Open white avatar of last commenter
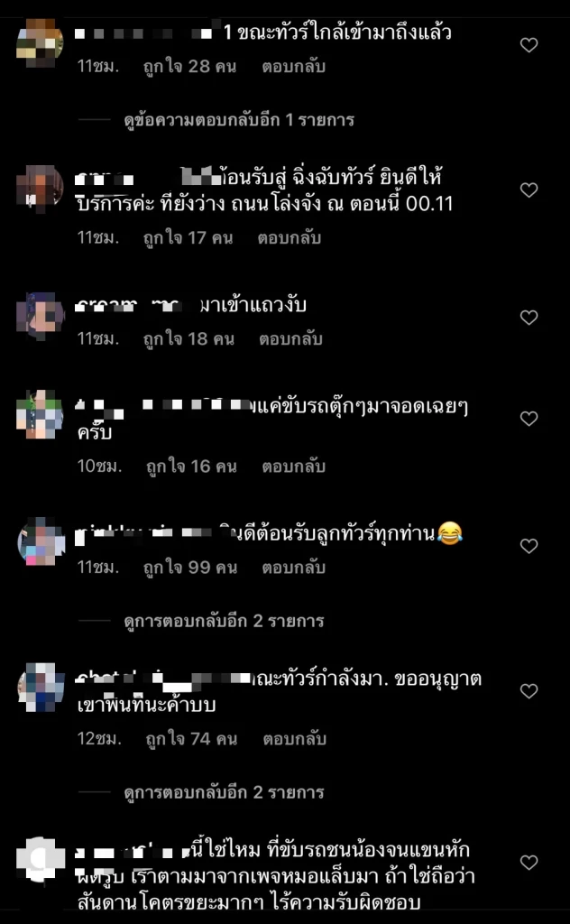 pyautogui.click(x=40, y=860)
